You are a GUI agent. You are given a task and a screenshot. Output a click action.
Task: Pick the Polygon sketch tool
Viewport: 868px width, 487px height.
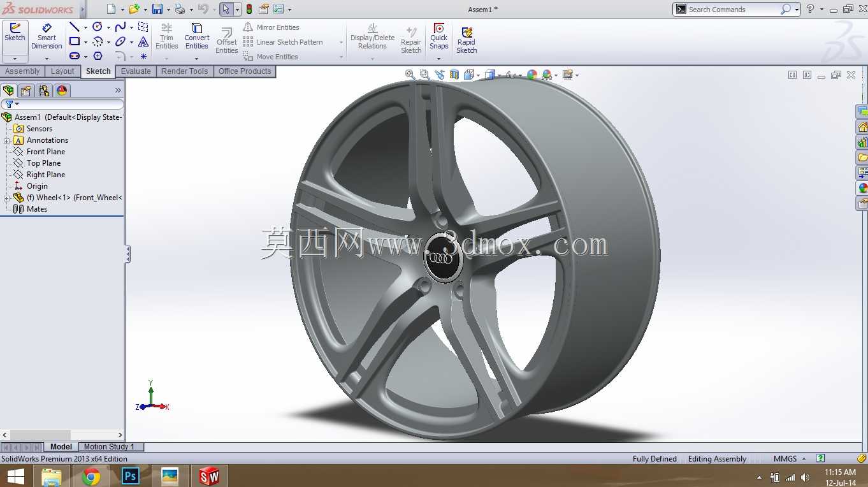point(98,56)
